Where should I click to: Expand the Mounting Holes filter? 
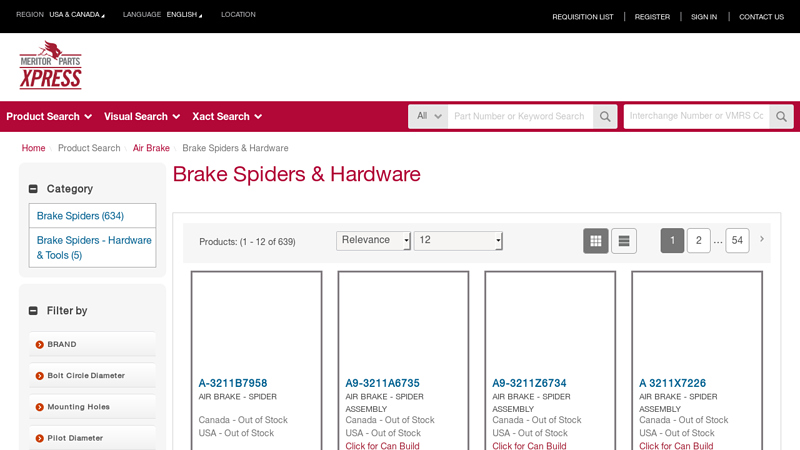(92, 407)
